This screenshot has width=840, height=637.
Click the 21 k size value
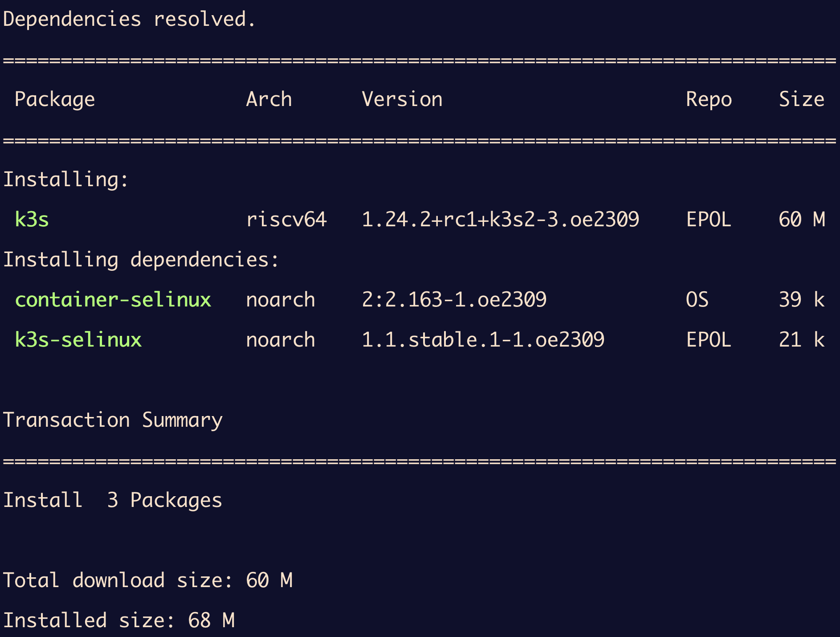[x=802, y=340]
